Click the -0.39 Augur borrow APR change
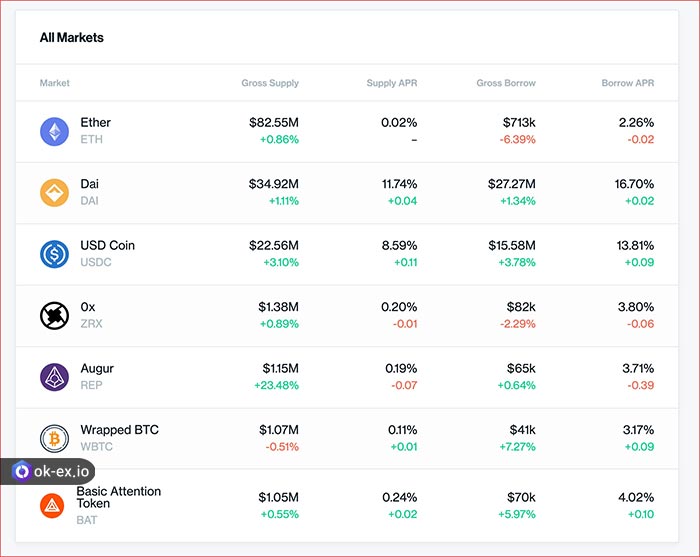Viewport: 700px width, 557px height. pos(641,385)
